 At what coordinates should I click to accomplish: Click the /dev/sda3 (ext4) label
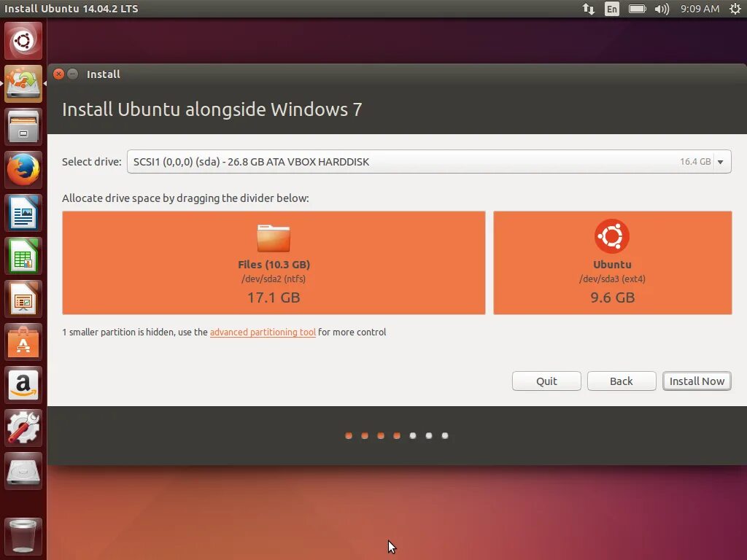[612, 279]
